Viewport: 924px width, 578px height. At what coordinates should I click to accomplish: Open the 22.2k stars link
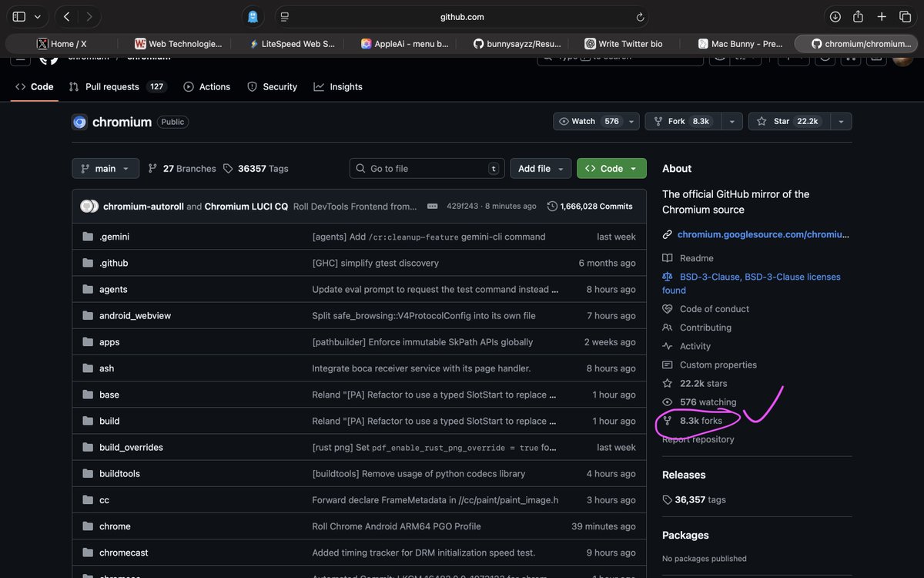click(695, 383)
